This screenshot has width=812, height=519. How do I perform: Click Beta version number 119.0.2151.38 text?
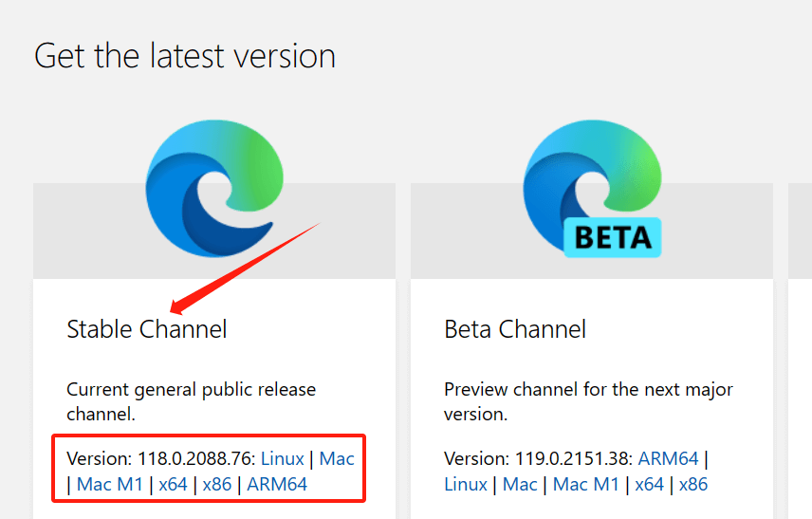click(572, 458)
